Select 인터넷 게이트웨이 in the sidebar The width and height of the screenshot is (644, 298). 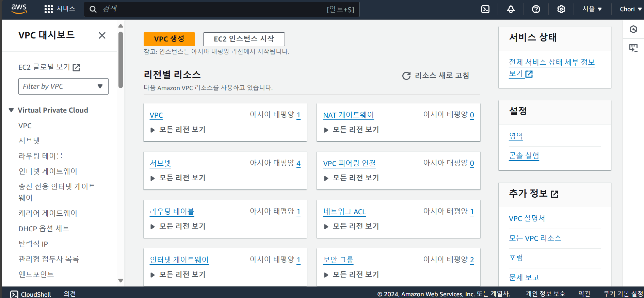coord(48,171)
